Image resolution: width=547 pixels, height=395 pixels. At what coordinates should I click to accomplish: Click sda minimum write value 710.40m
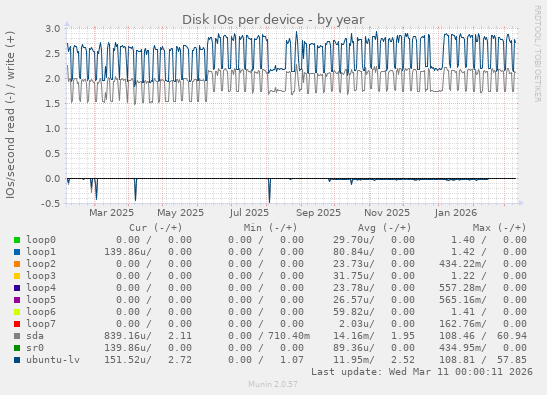pos(289,336)
